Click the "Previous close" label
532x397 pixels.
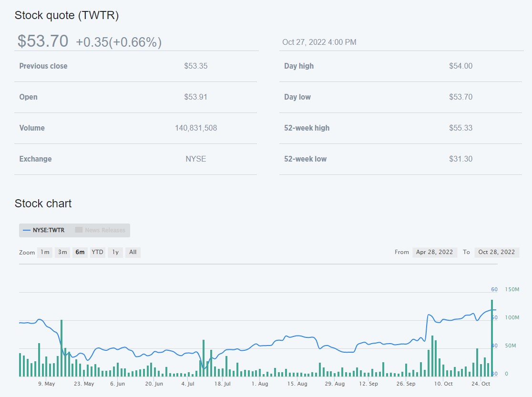click(x=43, y=66)
